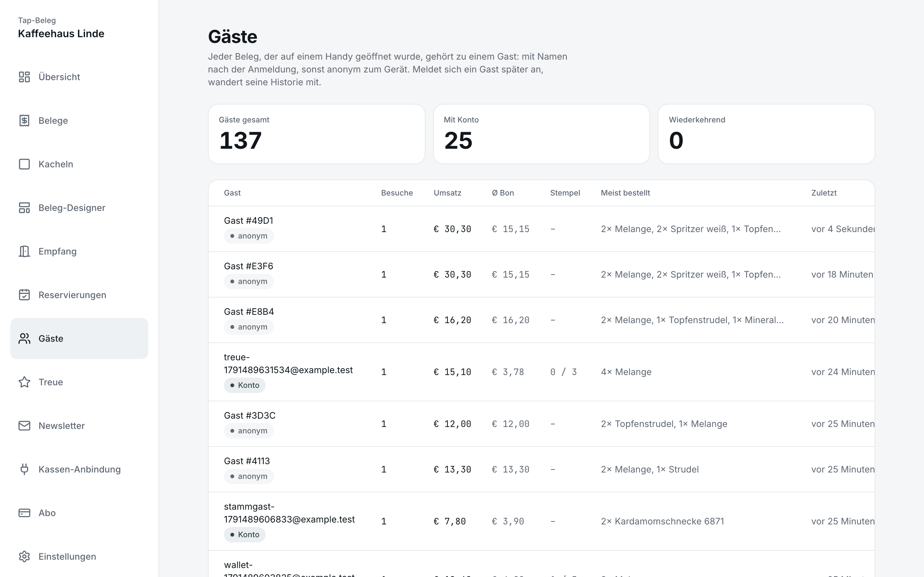Open guest stammgast-1791489606833@example.test row
The image size is (924, 577).
pos(542,521)
